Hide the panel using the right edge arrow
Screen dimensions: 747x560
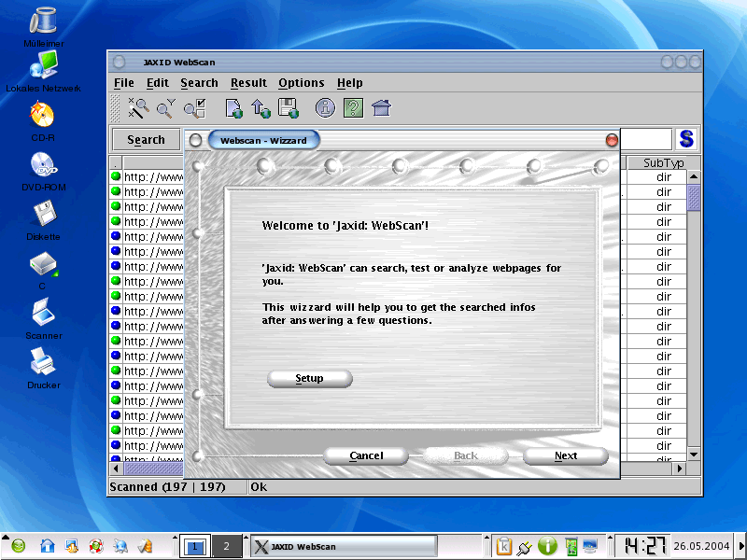pyautogui.click(x=741, y=546)
